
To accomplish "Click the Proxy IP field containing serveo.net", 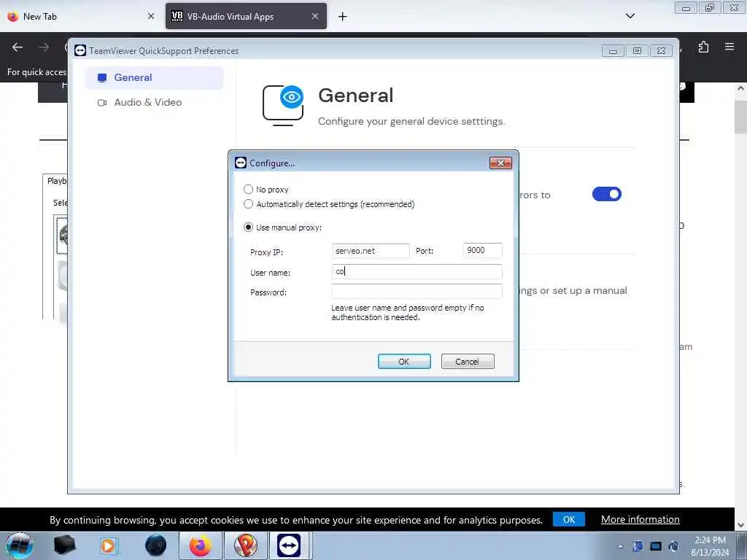I will click(x=370, y=251).
